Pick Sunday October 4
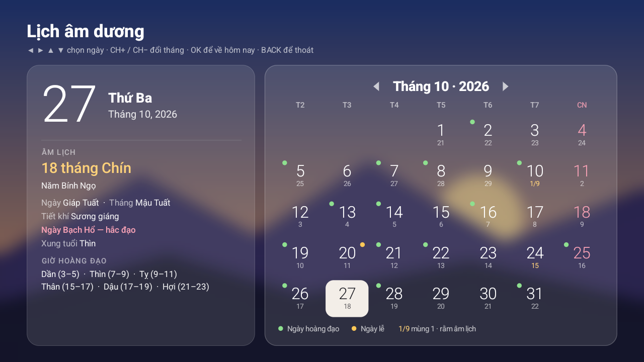 [x=582, y=135]
